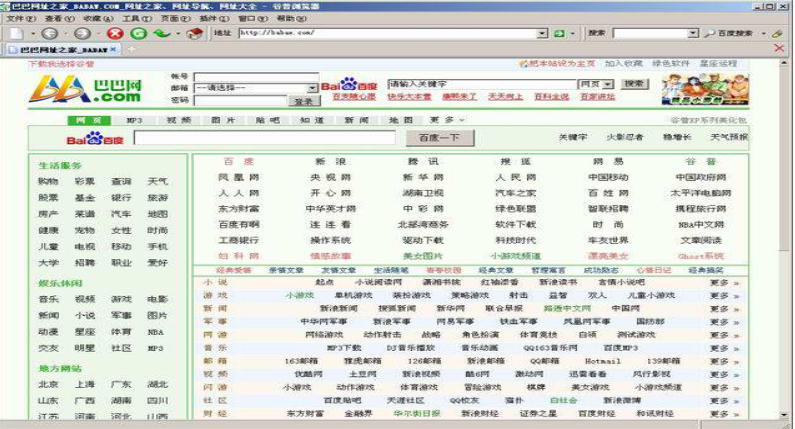795x429 pixels.
Task: Open the 北京 link under 地方网站
Action: tap(48, 385)
